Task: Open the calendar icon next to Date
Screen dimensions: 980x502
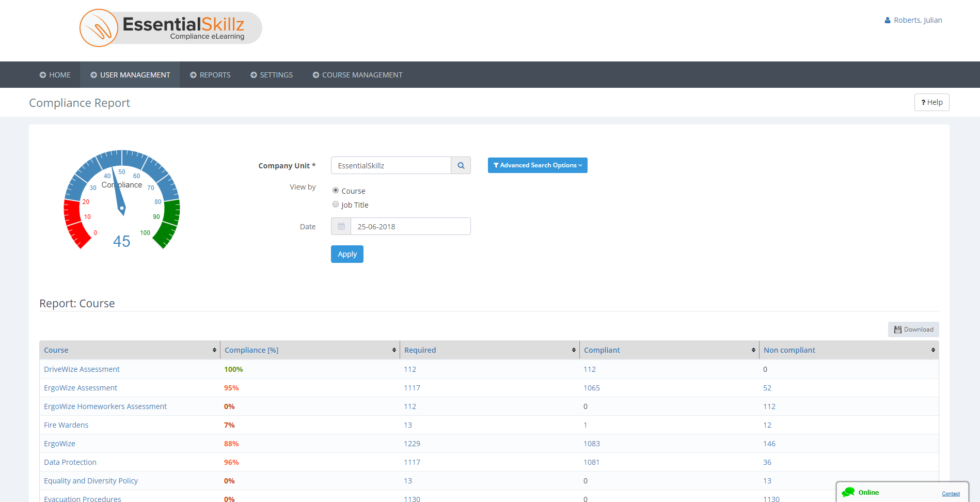Action: click(x=341, y=226)
